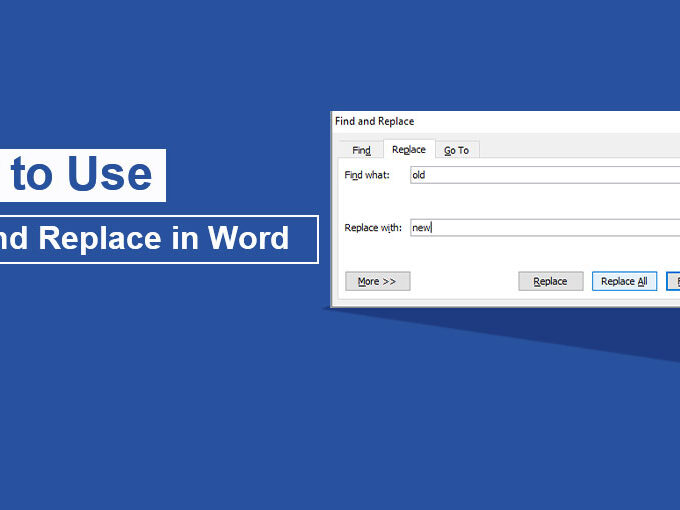Click the Replace All button
680x510 pixels.
624,281
